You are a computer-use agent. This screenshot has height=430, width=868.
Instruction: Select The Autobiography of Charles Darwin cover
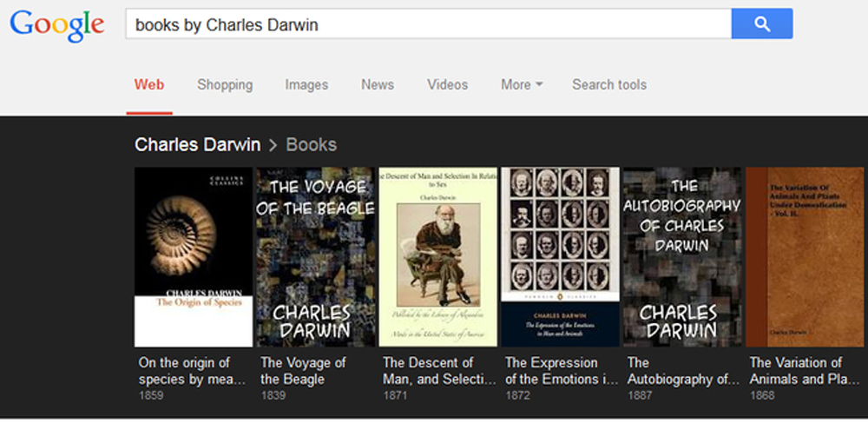click(682, 257)
